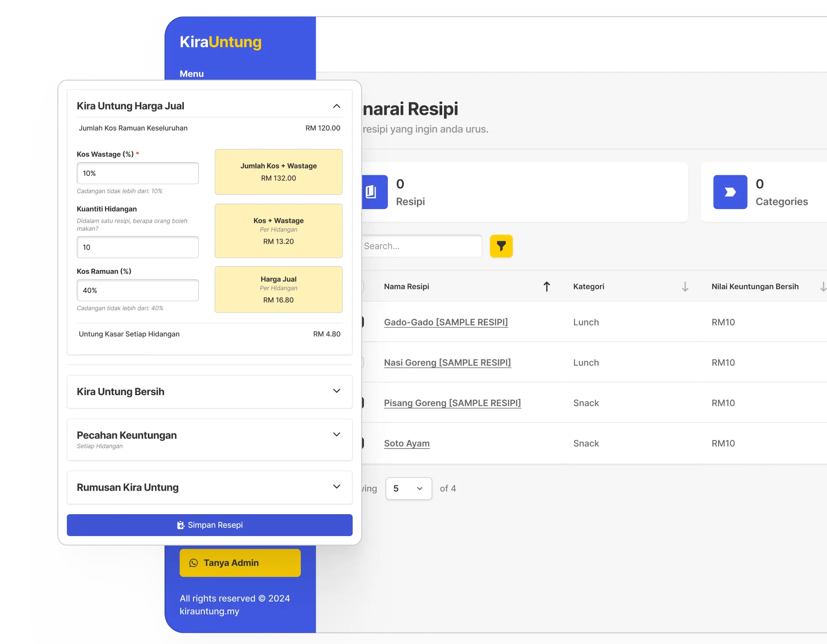Viewport: 827px width, 644px height.
Task: Sort Kategori column with down arrow
Action: click(685, 287)
